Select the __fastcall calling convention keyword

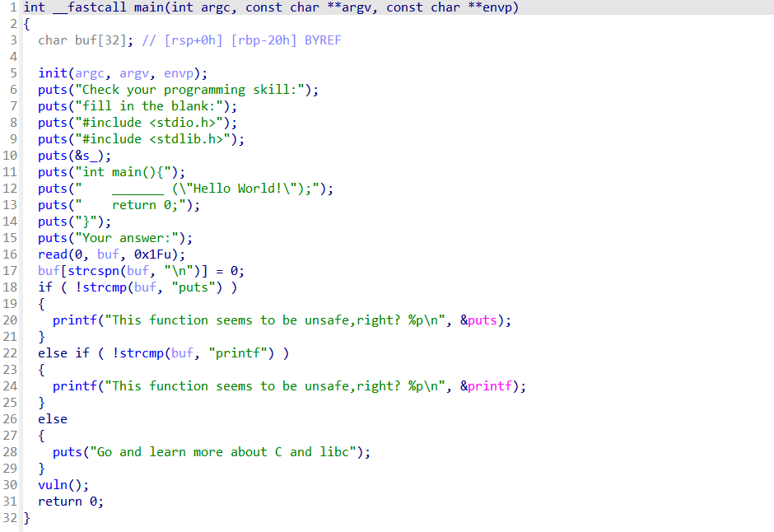[90, 7]
